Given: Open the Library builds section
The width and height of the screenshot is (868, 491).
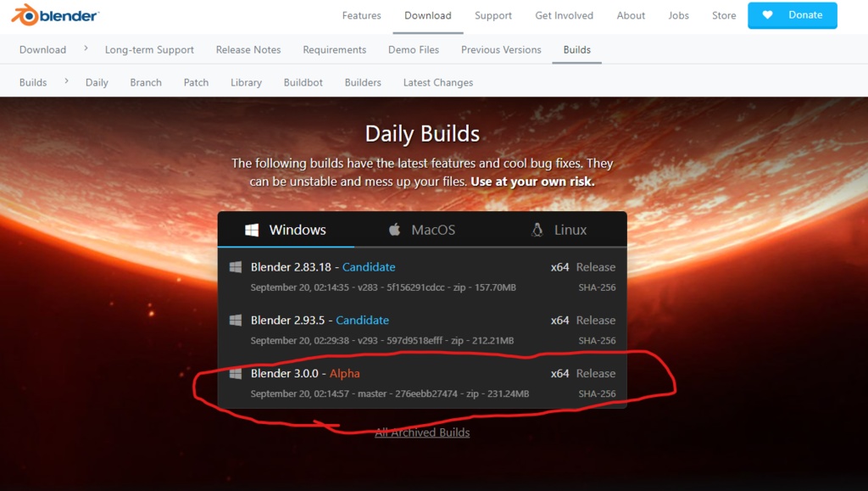Looking at the screenshot, I should 246,82.
